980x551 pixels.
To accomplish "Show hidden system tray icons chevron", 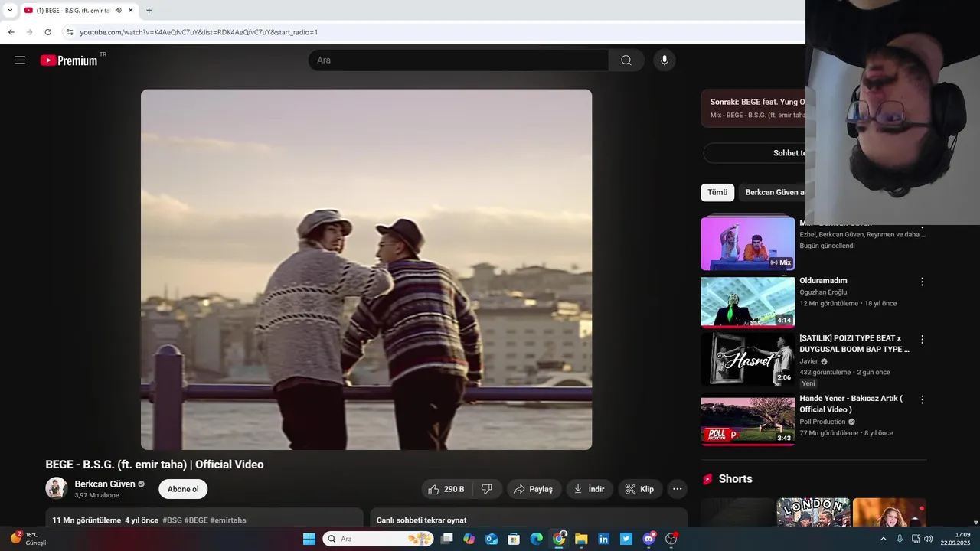I will point(884,539).
